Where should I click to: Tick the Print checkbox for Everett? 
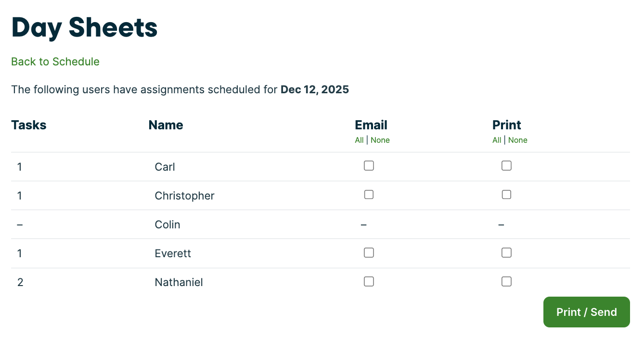pyautogui.click(x=506, y=252)
